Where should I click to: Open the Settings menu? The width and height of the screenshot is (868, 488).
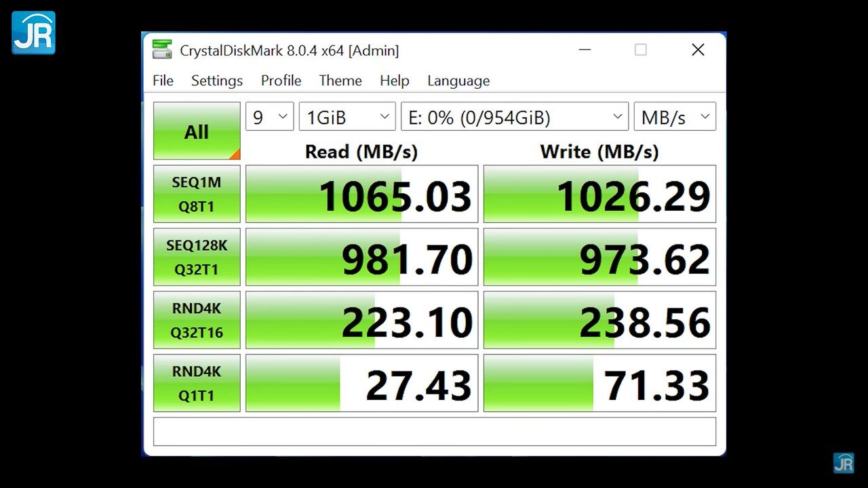(216, 81)
